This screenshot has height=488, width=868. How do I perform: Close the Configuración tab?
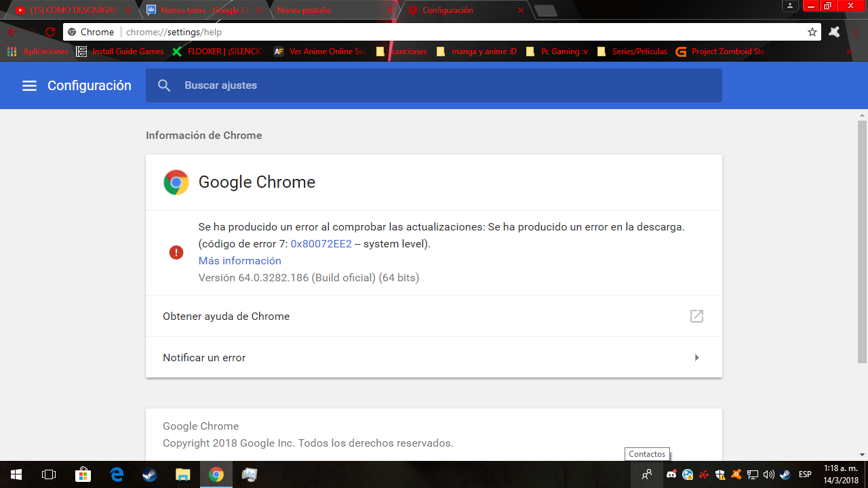click(521, 10)
